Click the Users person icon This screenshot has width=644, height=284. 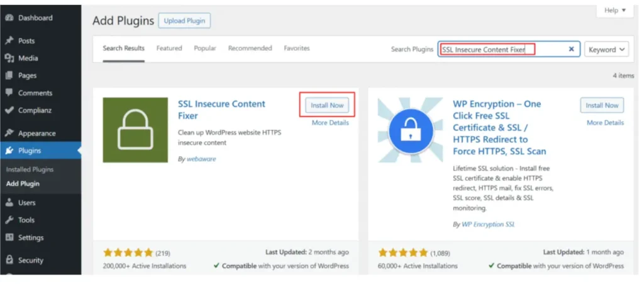[9, 203]
